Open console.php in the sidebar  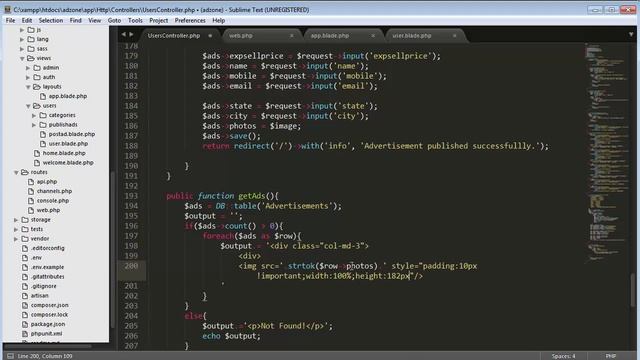pos(53,200)
